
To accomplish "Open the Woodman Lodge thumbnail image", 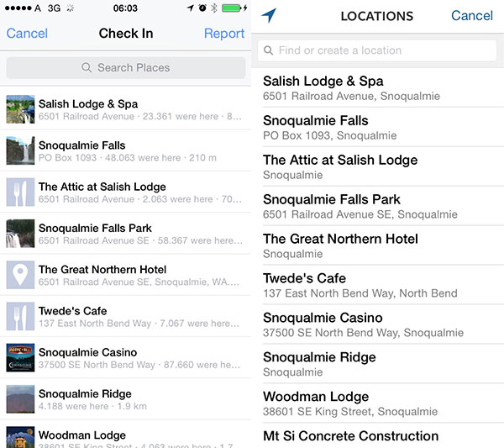I will point(20,437).
